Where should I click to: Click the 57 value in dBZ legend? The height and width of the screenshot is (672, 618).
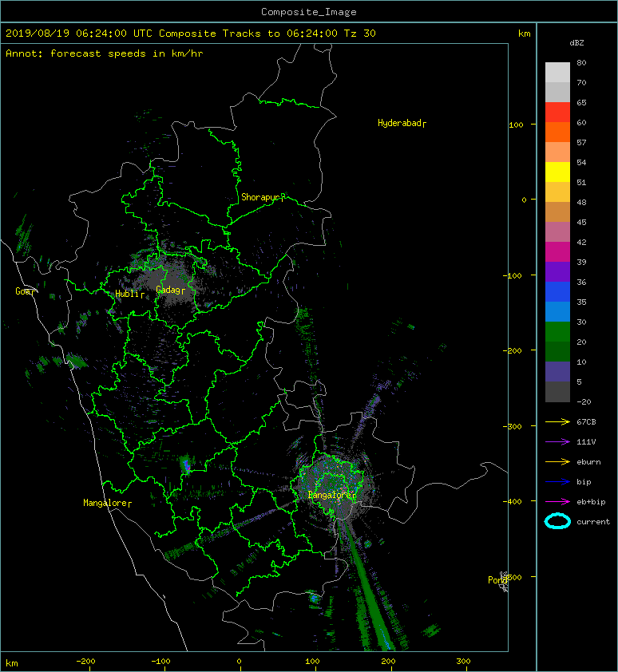pos(581,142)
